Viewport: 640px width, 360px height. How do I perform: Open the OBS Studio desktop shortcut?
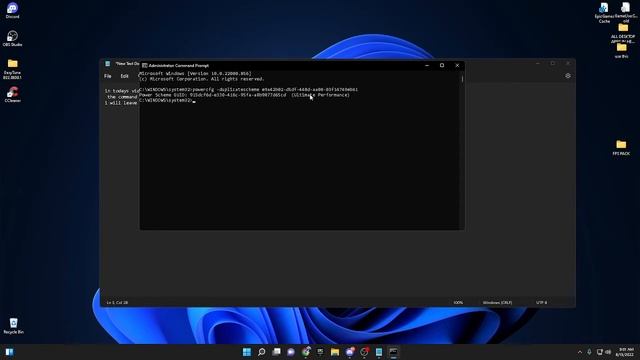click(12, 38)
